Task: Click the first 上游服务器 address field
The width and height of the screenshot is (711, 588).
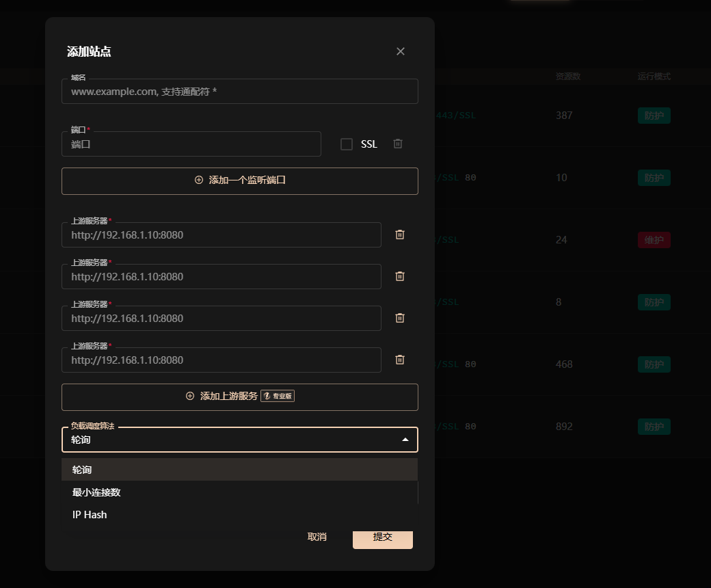Action: [x=222, y=235]
